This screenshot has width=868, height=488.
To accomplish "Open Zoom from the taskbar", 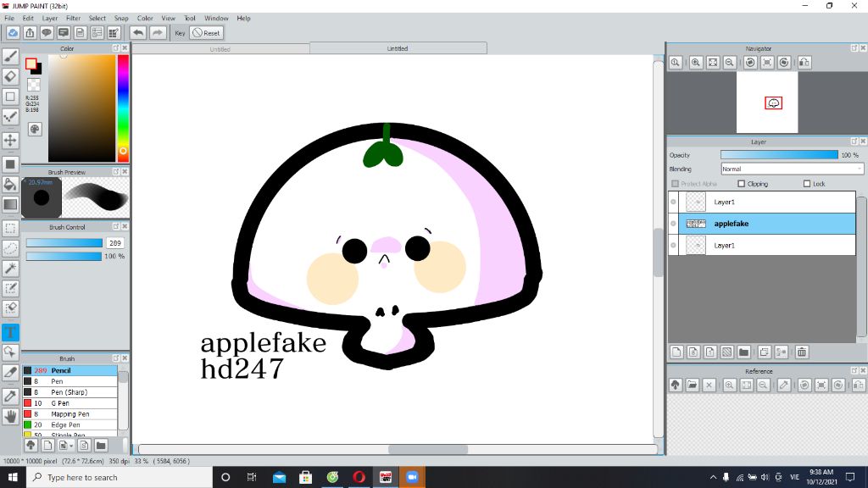I will coord(413,477).
